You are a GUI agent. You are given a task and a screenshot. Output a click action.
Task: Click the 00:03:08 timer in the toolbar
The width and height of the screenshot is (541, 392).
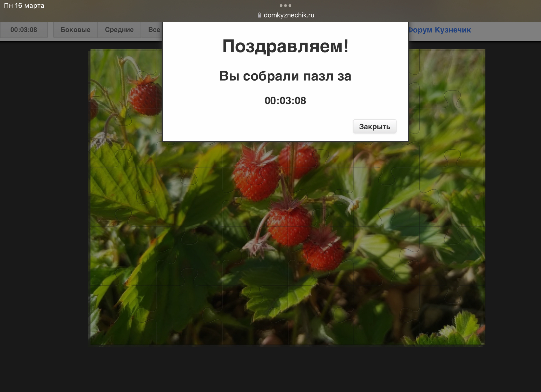coord(24,30)
